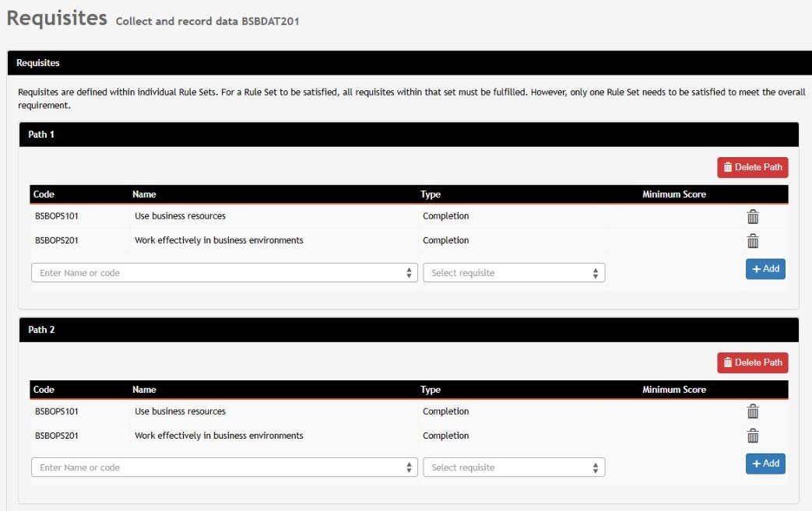This screenshot has height=511, width=812.
Task: Click Minimum Score column header in Path 2
Action: (674, 390)
